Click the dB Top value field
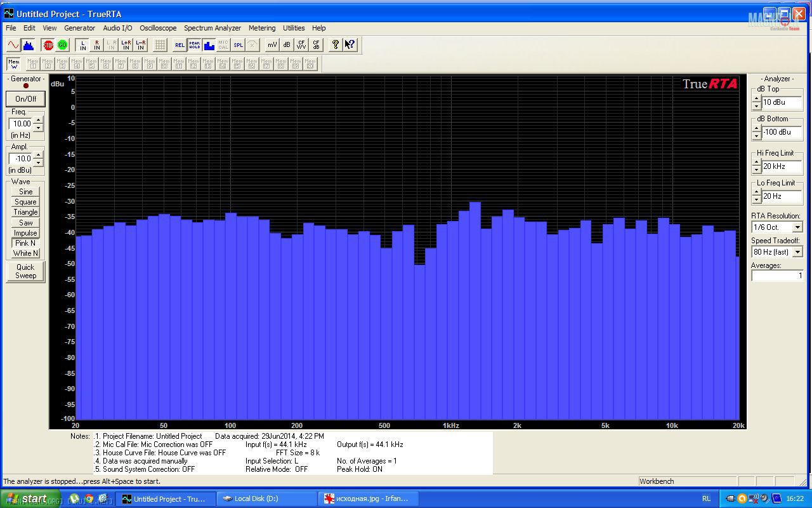Viewport: 812px width, 508px height. click(782, 102)
